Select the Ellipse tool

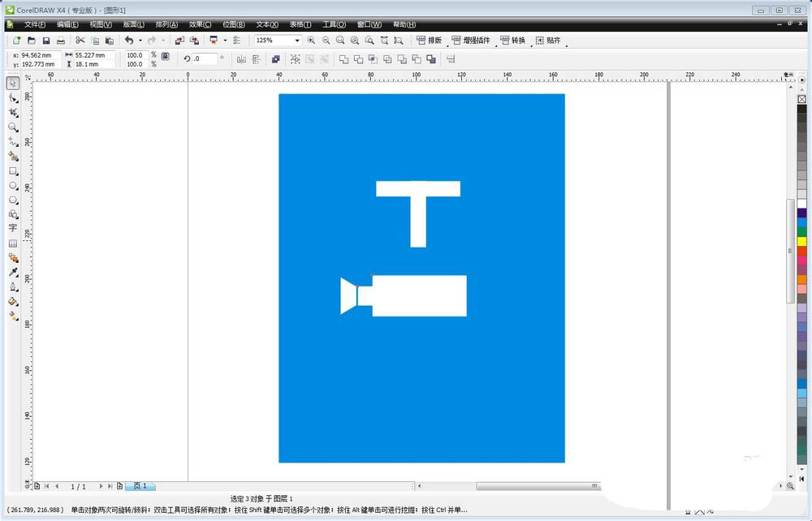coord(13,186)
